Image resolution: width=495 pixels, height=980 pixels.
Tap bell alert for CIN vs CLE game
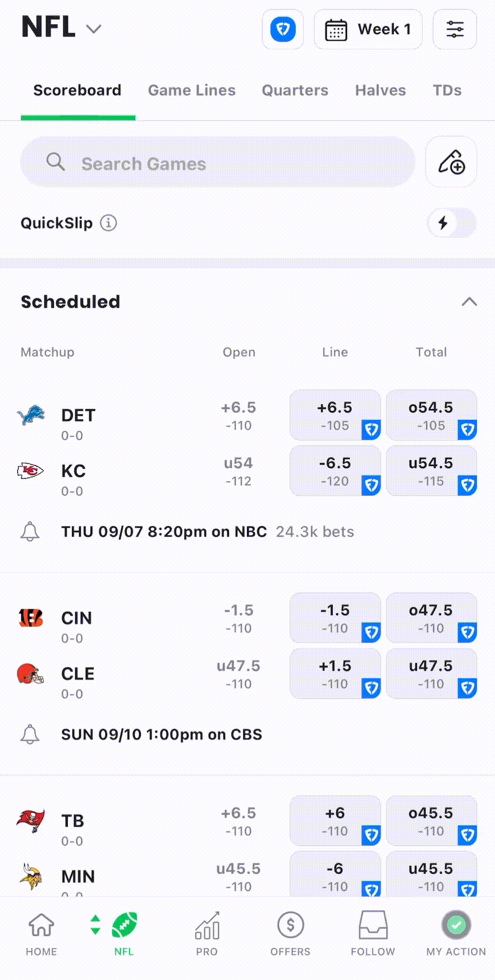(x=30, y=734)
